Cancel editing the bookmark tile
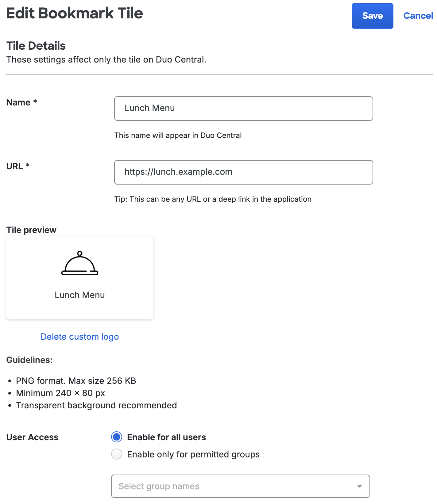This screenshot has height=504, width=437. pyautogui.click(x=418, y=16)
